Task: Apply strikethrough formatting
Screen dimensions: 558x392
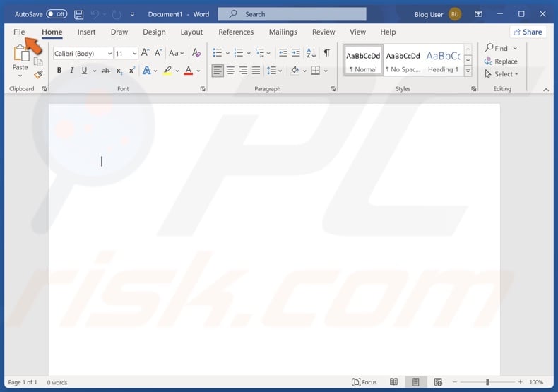Action: click(x=106, y=71)
